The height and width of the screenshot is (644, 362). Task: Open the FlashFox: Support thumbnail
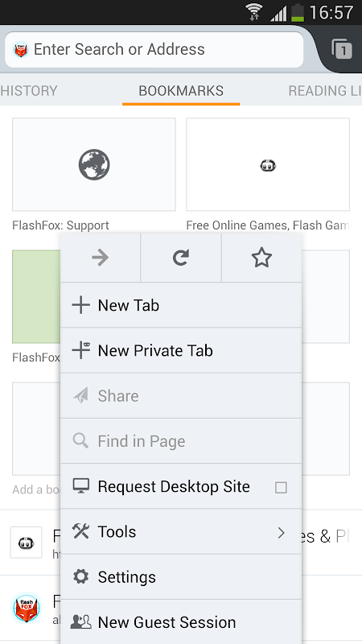[94, 164]
